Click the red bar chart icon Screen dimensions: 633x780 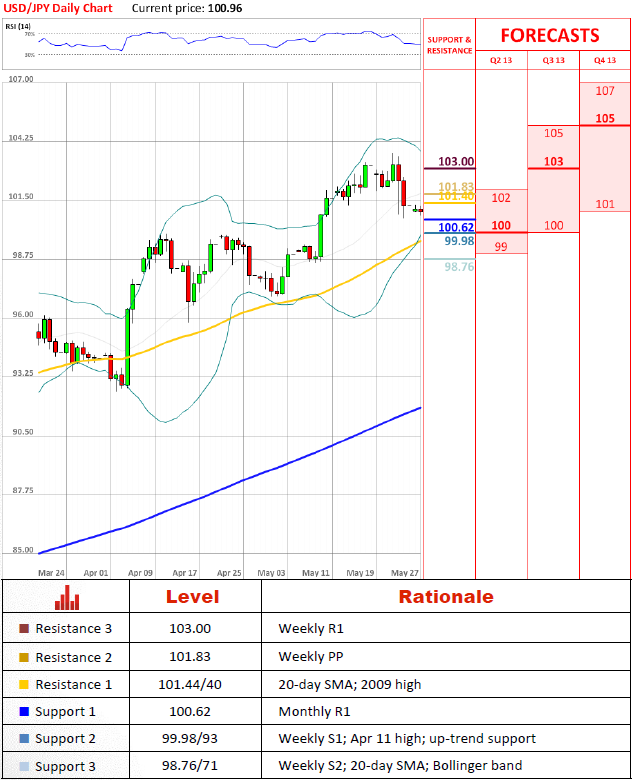pyautogui.click(x=67, y=597)
